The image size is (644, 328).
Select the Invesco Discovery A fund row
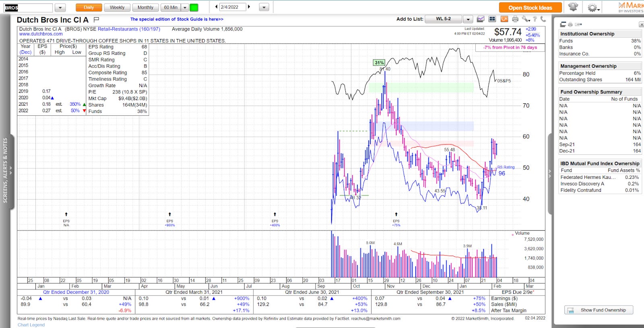pos(600,184)
